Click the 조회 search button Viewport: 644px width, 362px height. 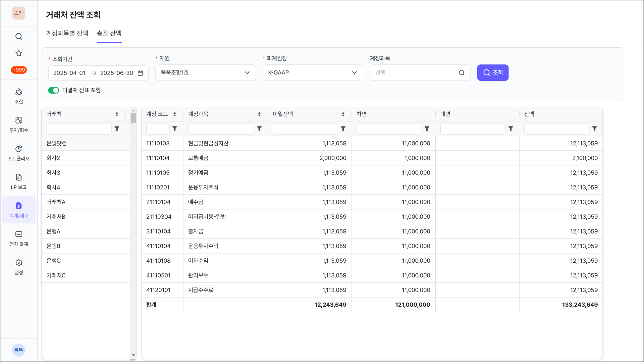492,73
